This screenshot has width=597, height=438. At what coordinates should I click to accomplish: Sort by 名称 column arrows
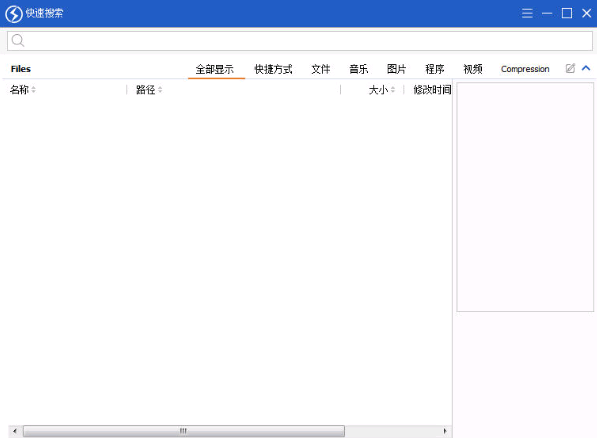[34, 90]
